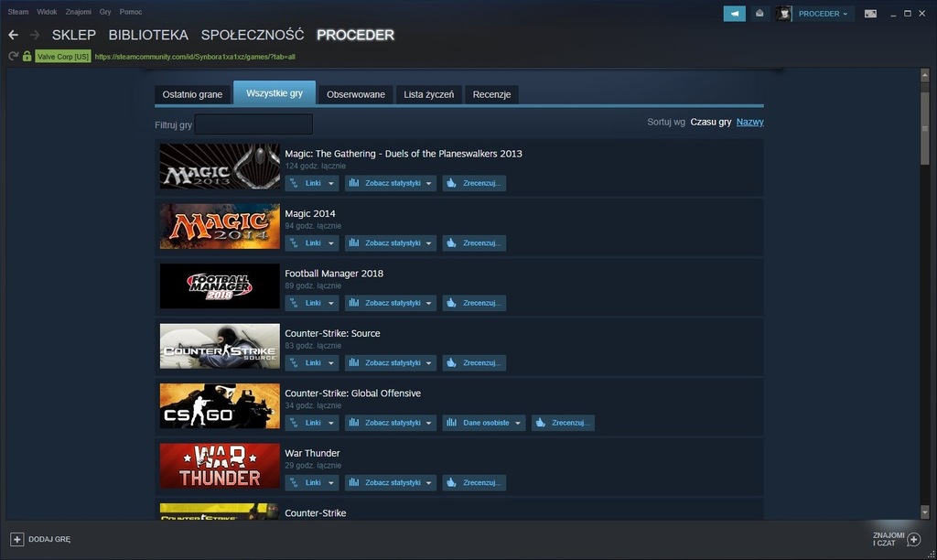This screenshot has width=937, height=560.
Task: Go to SPOŁECZNOŚĆ section
Action: click(x=253, y=36)
